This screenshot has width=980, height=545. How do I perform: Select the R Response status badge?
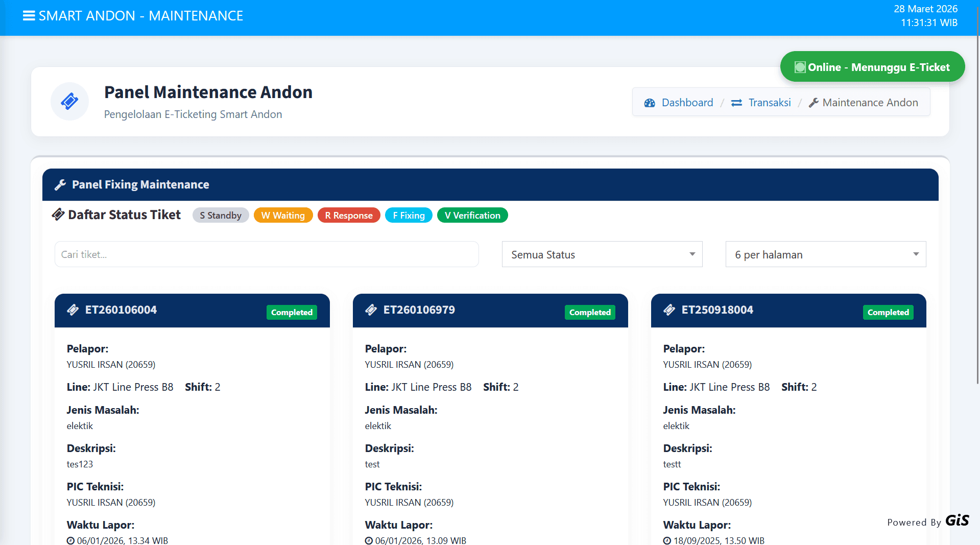click(x=349, y=215)
